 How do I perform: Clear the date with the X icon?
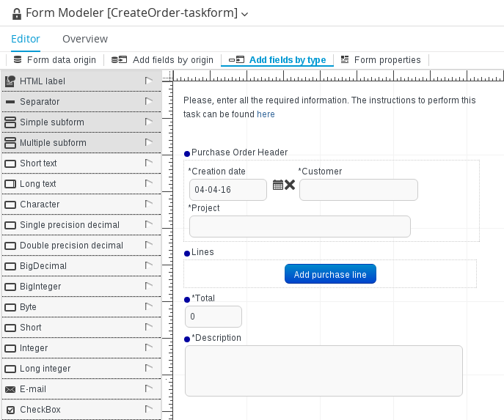click(290, 185)
